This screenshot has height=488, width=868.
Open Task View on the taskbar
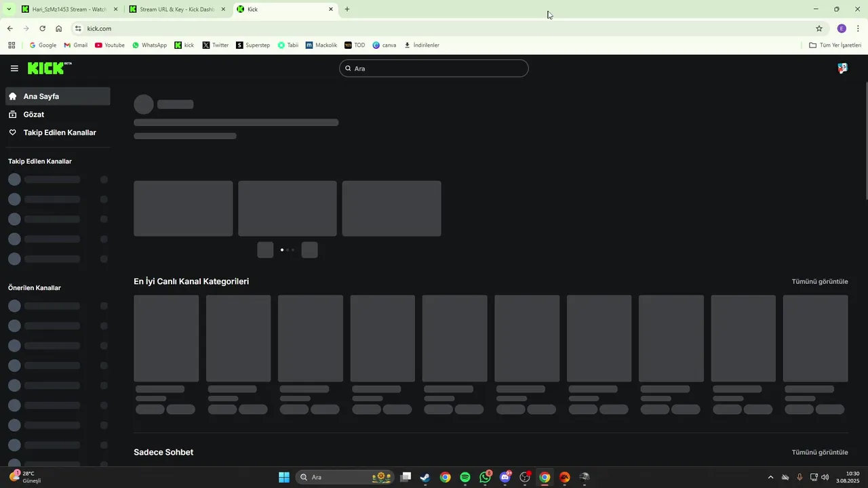coord(406,477)
